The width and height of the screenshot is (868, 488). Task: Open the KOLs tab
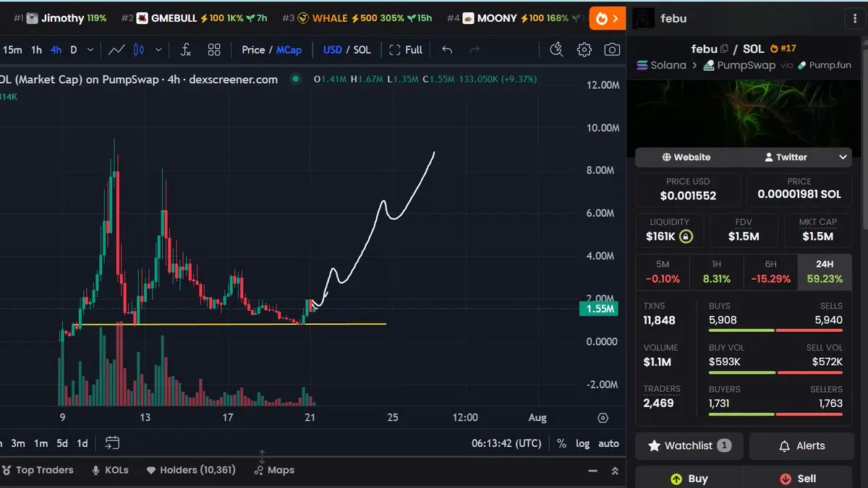pos(110,470)
